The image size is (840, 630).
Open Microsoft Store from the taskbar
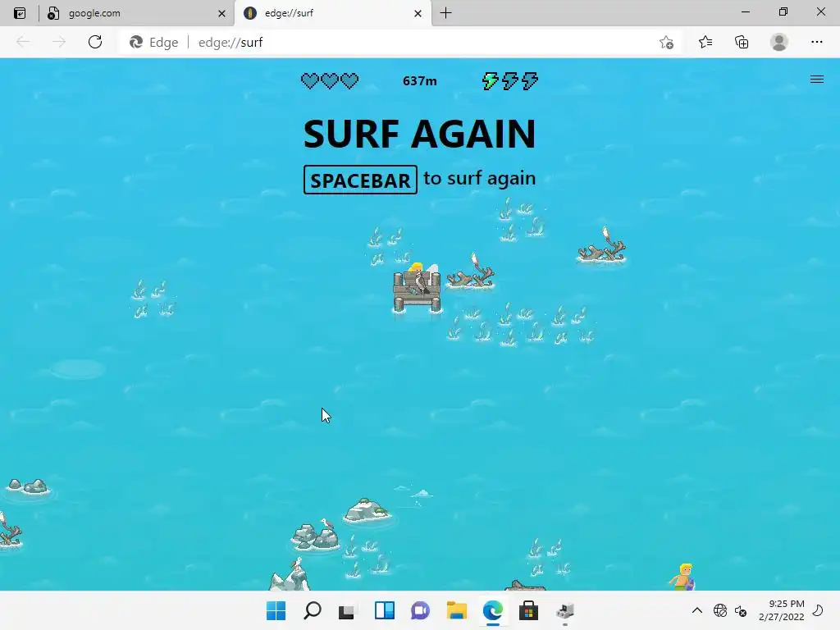pos(528,610)
